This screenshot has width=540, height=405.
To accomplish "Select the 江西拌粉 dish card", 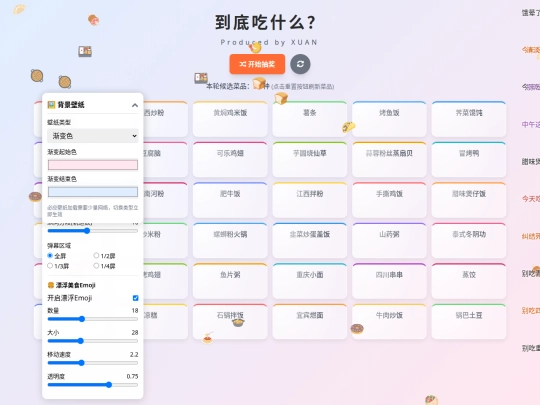I will tap(310, 200).
